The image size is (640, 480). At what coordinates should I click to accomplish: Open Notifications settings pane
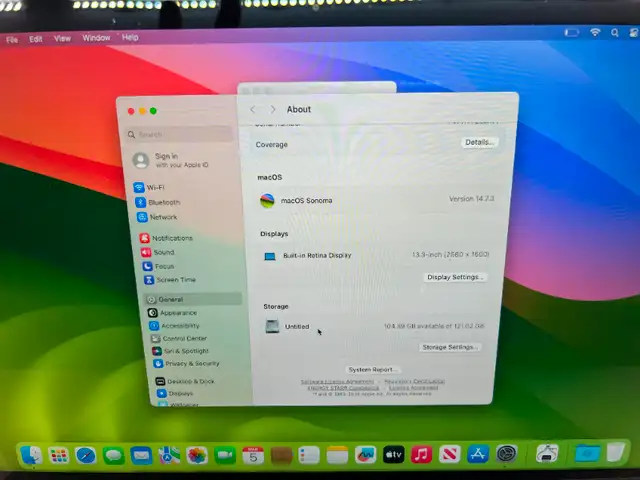tap(166, 238)
